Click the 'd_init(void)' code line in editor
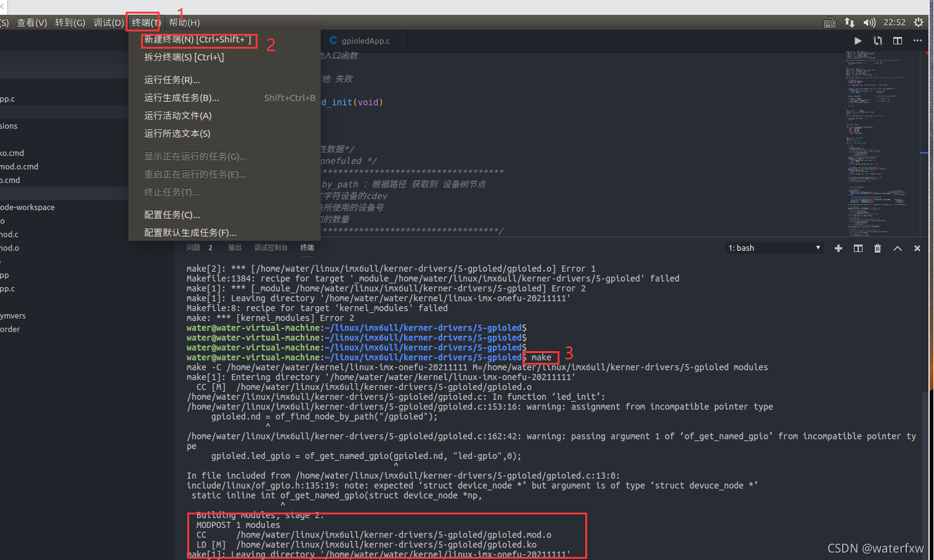The width and height of the screenshot is (934, 560). point(352,102)
